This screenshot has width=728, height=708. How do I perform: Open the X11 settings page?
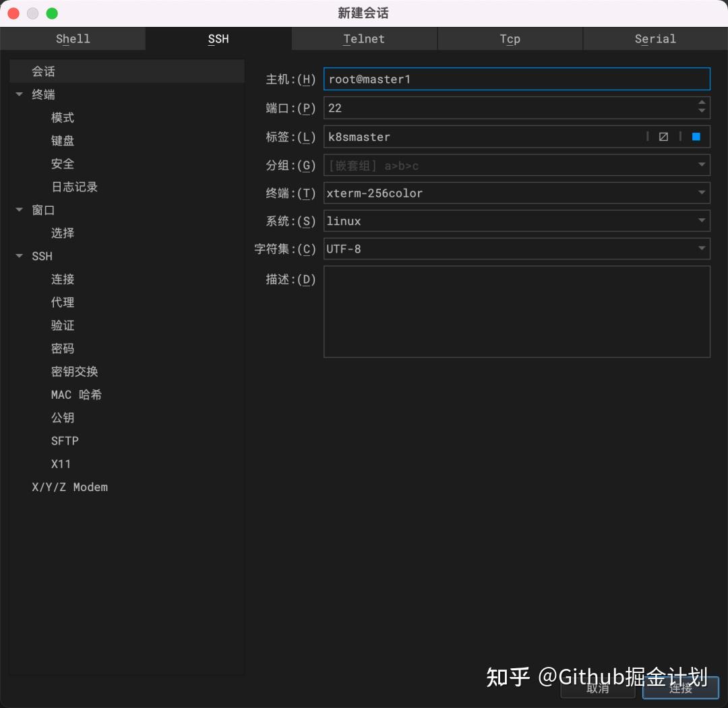61,464
